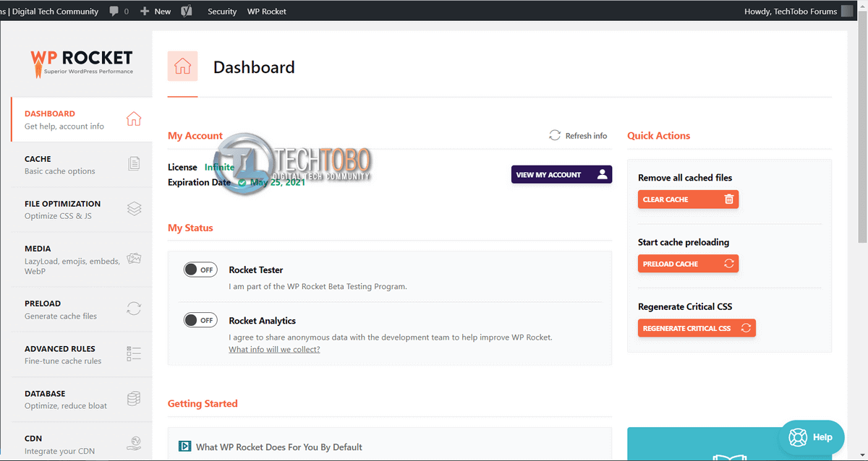
Task: Open the Cache settings tab
Action: (x=82, y=165)
